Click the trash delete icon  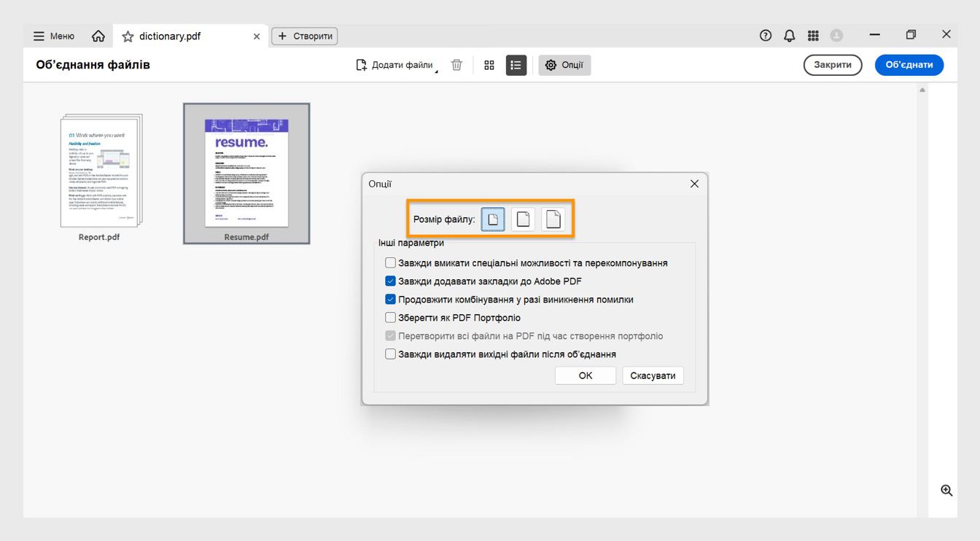tap(456, 65)
